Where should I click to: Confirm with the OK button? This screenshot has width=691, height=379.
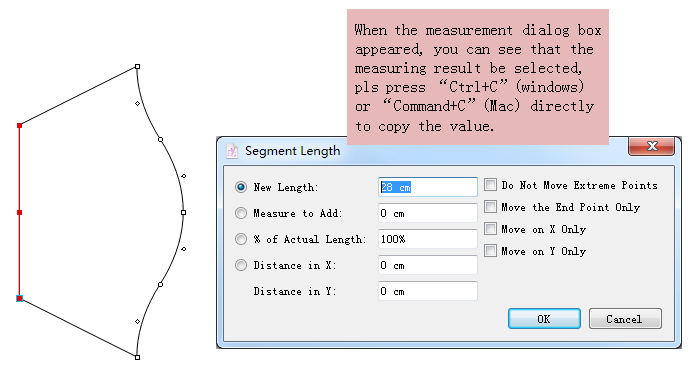pos(544,319)
